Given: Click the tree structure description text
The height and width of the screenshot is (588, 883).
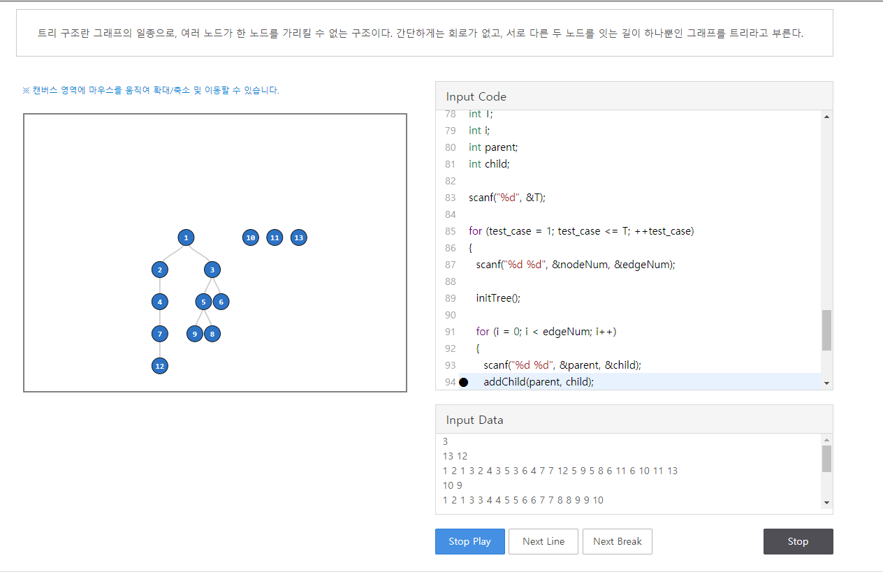Looking at the screenshot, I should 421,33.
